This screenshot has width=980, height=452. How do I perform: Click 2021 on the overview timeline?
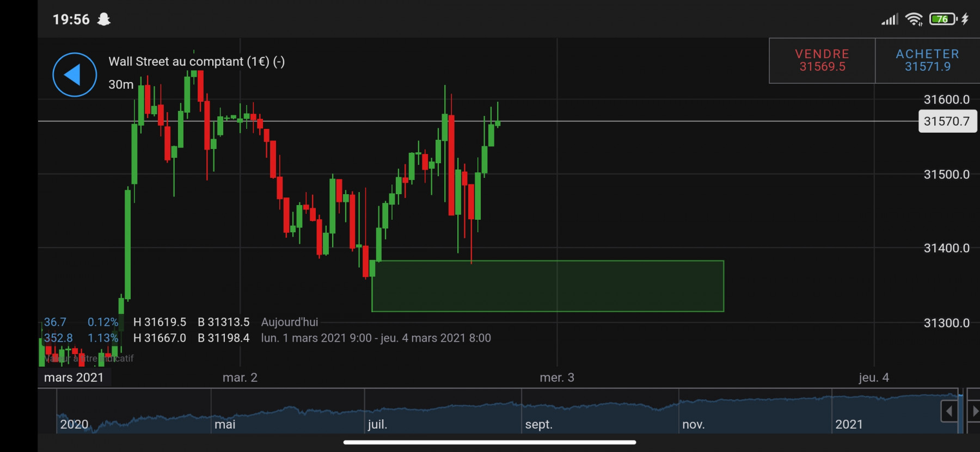[849, 424]
